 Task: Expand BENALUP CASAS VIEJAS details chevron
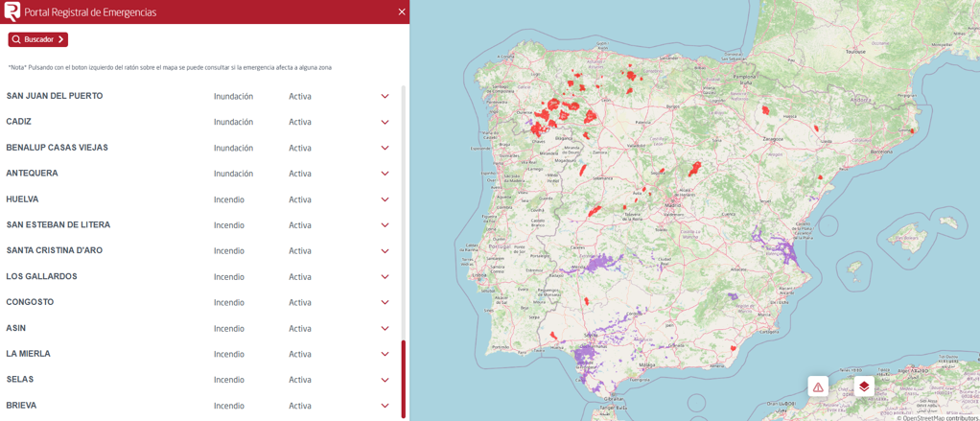[385, 148]
